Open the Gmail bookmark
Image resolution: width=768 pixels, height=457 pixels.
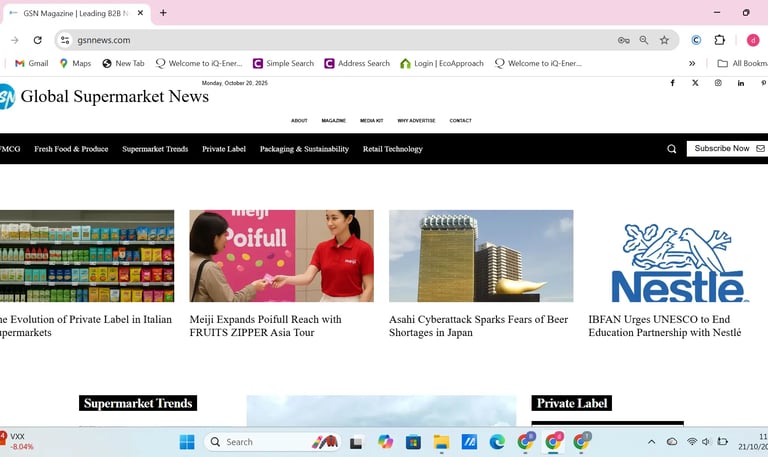pyautogui.click(x=32, y=63)
